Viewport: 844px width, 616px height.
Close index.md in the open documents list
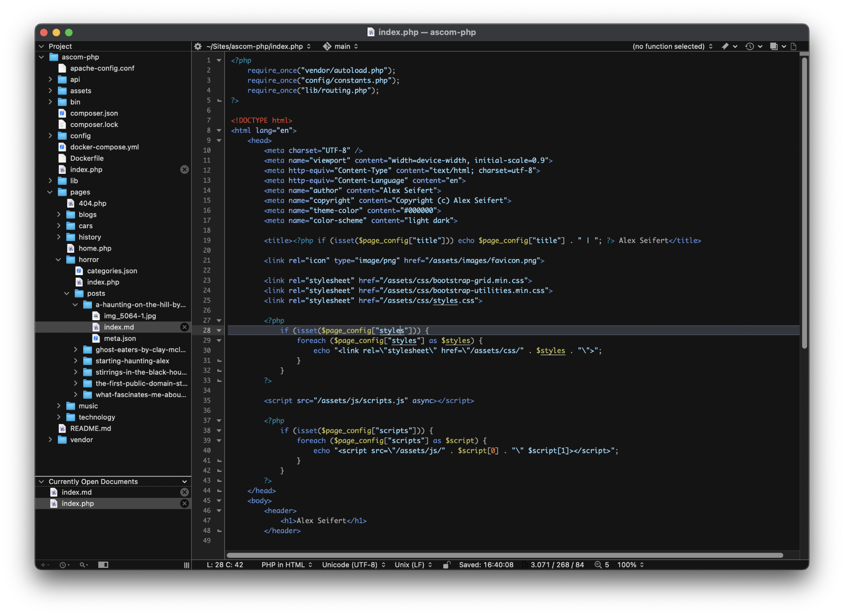pos(184,492)
